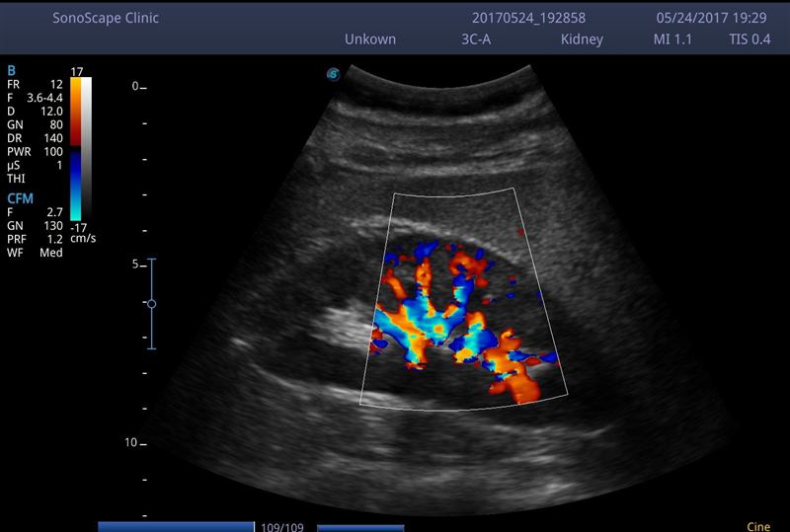Click the Cine mode label
The height and width of the screenshot is (532, 790).
pos(758,527)
